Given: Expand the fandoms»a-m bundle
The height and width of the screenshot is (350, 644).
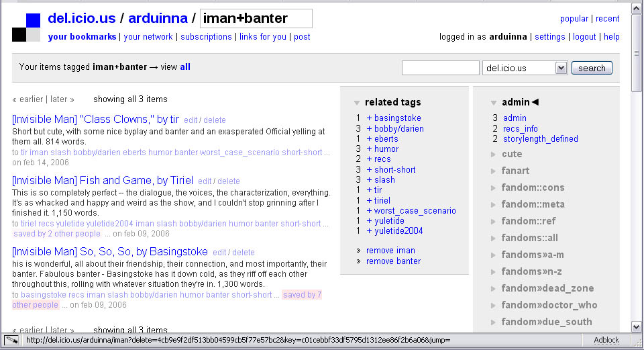Looking at the screenshot, I should click(x=493, y=255).
